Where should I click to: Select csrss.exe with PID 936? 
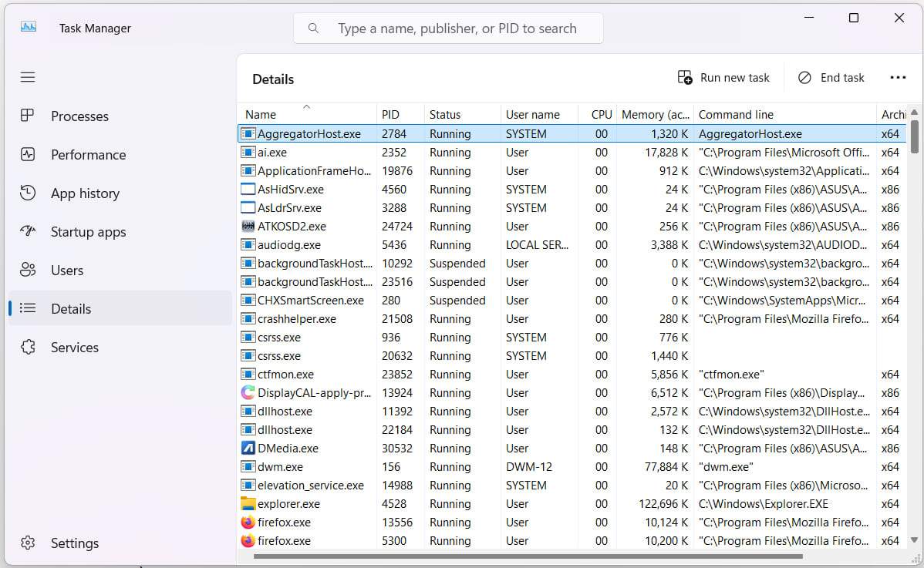[572, 338]
